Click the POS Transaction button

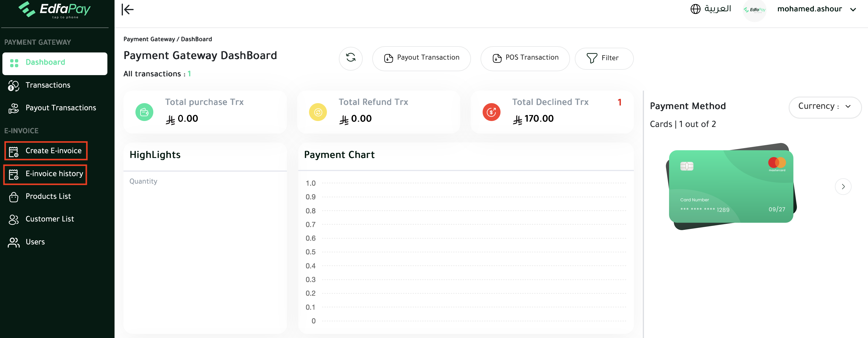(525, 58)
